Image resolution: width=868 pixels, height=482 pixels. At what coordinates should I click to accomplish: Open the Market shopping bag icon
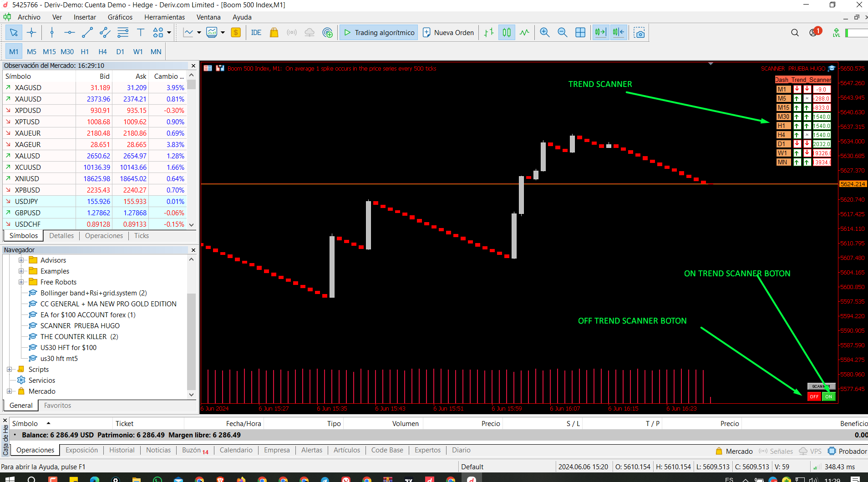click(x=274, y=33)
